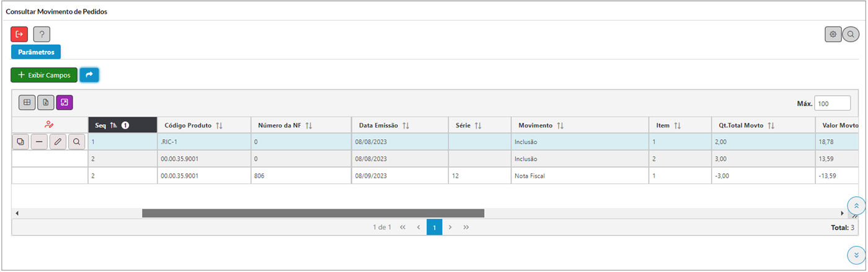Remove first row using the minus button
Image resolution: width=868 pixels, height=272 pixels.
tap(39, 142)
